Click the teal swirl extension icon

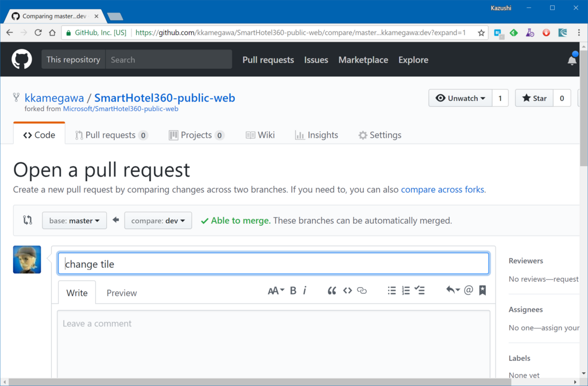[563, 33]
